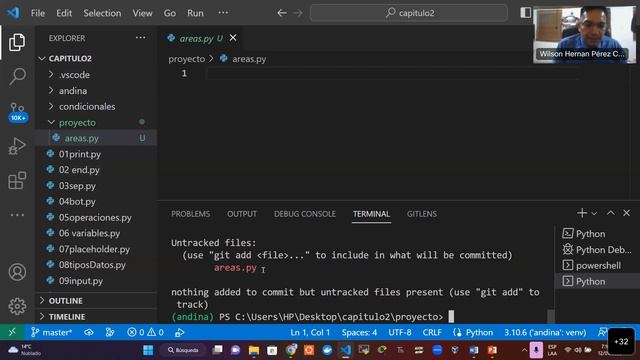Open Google Chrome from the taskbar
The height and width of the screenshot is (360, 640).
[x=291, y=350]
